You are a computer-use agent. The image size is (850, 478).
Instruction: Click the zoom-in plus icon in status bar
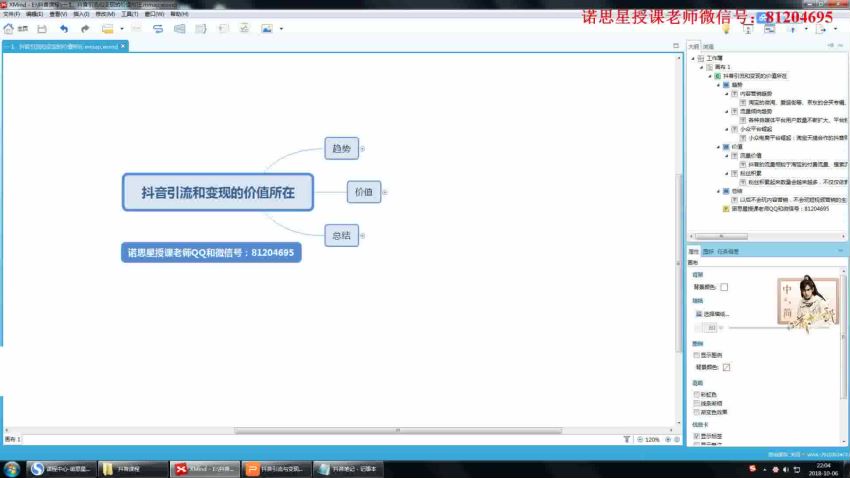click(x=667, y=439)
